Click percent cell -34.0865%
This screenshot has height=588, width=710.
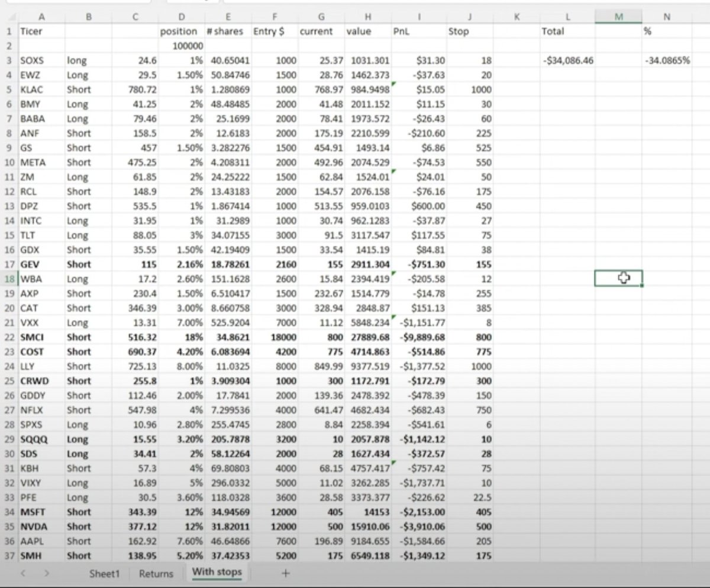click(x=667, y=60)
